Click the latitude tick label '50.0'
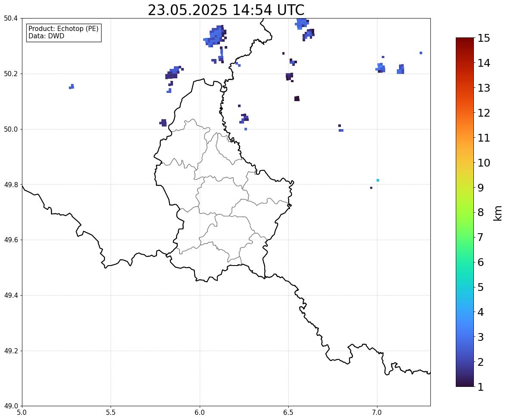507x420 pixels. pos(10,130)
